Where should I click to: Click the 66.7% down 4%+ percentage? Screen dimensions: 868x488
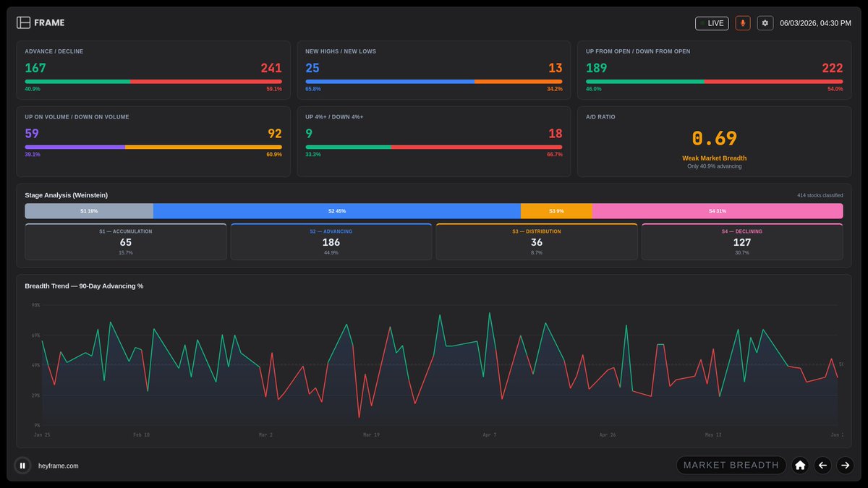coord(555,154)
